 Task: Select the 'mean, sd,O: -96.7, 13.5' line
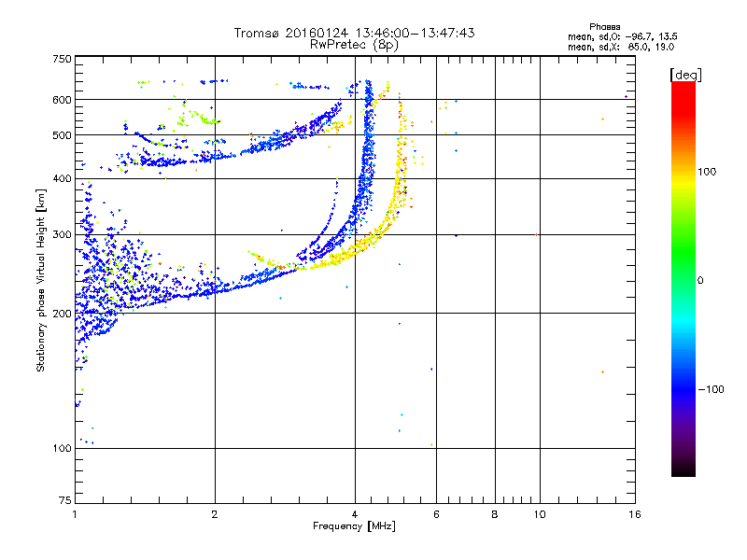[623, 36]
